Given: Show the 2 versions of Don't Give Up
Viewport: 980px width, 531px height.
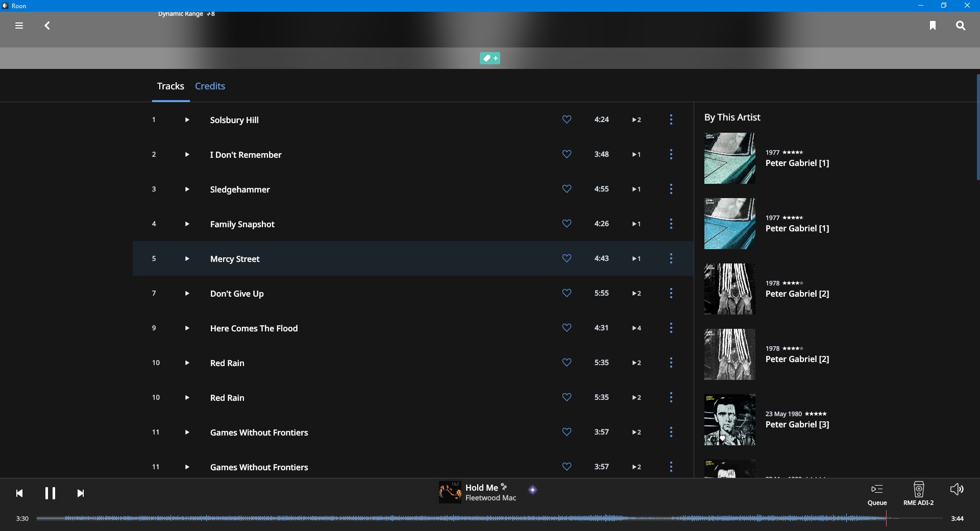Looking at the screenshot, I should tap(636, 294).
